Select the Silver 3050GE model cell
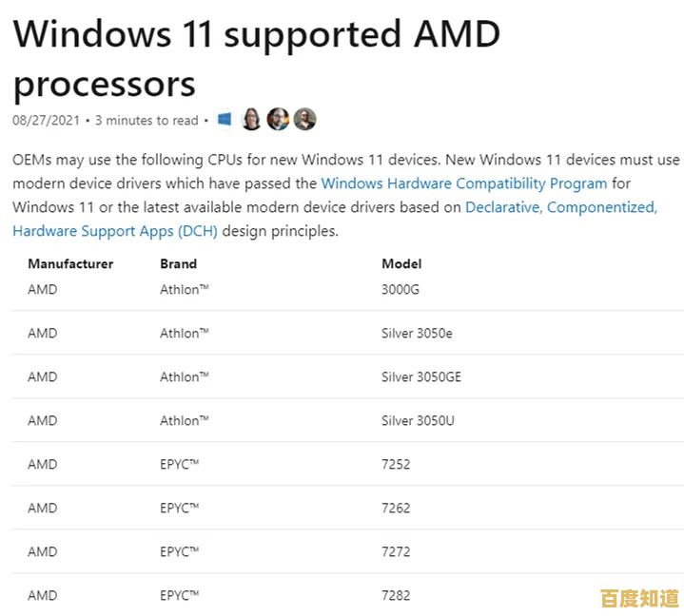The image size is (684, 616). (421, 376)
